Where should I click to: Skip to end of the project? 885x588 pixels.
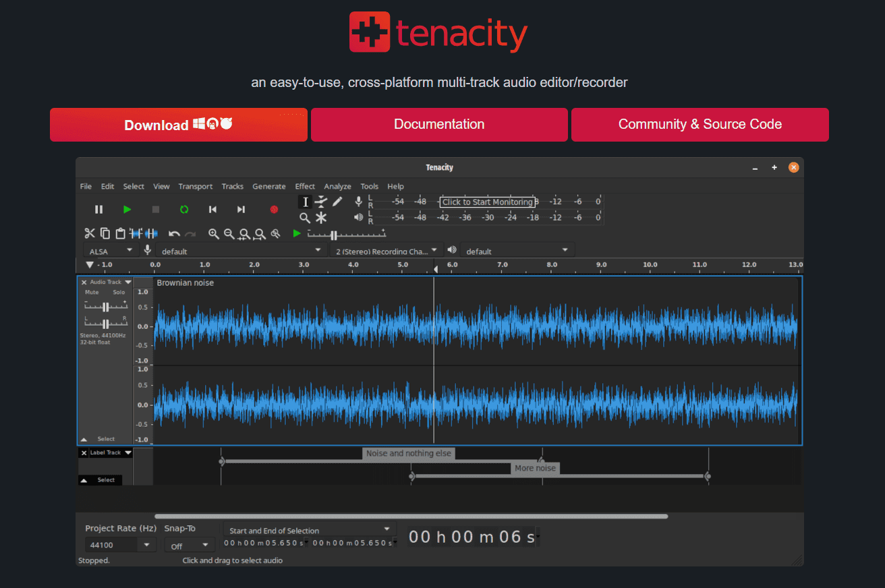(241, 210)
